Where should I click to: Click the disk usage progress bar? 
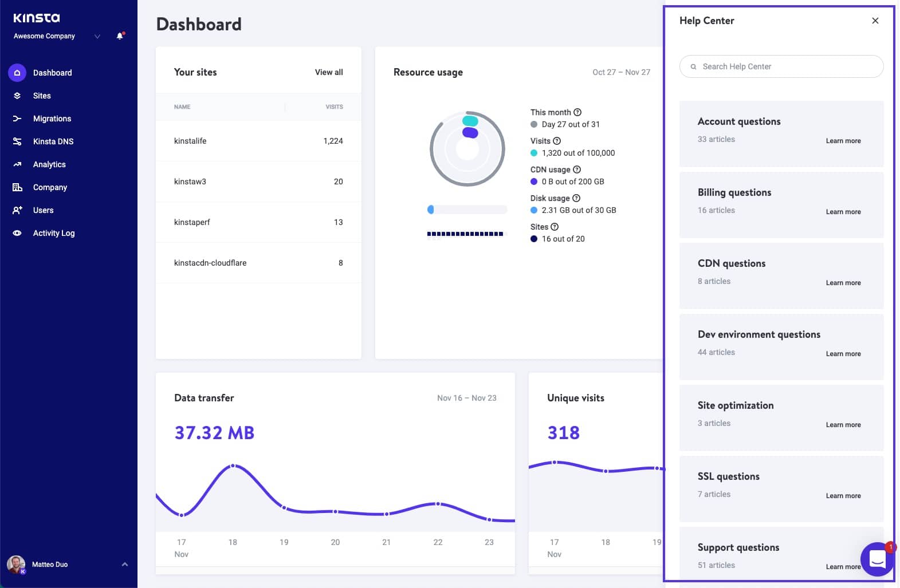(x=467, y=210)
